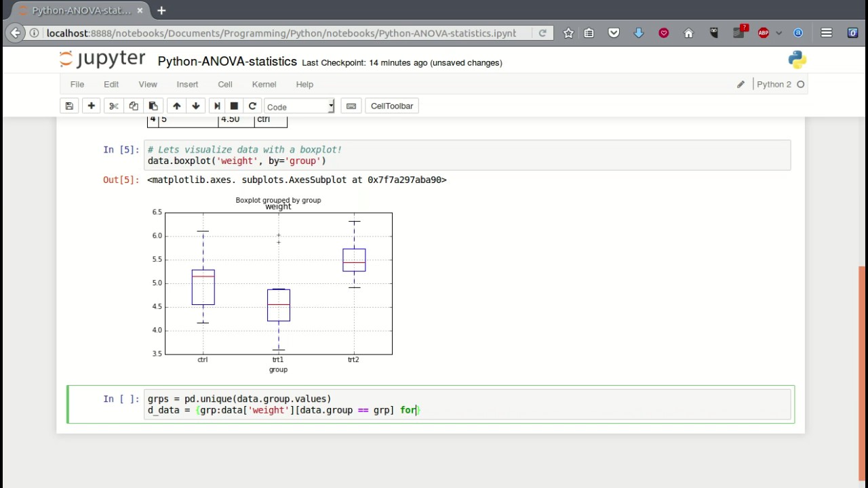Show bookmarks list icon

coord(589,33)
